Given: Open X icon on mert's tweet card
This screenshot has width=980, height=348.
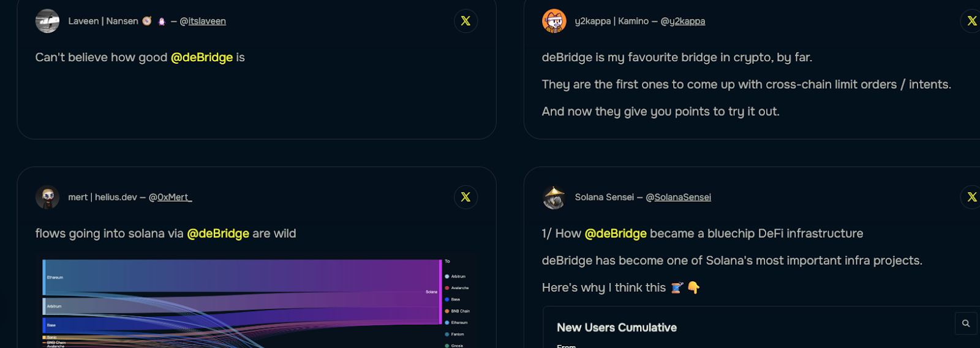Looking at the screenshot, I should tap(466, 197).
